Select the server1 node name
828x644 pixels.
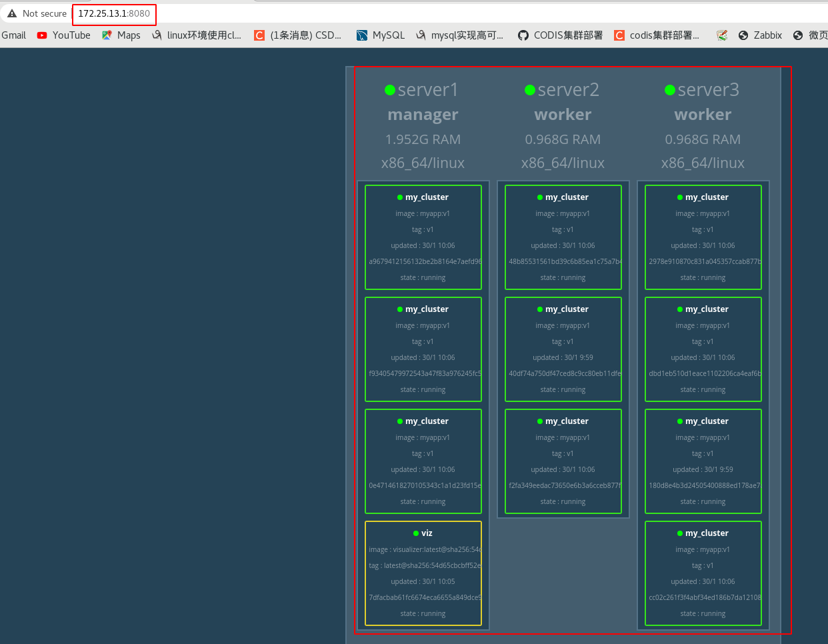pyautogui.click(x=428, y=90)
